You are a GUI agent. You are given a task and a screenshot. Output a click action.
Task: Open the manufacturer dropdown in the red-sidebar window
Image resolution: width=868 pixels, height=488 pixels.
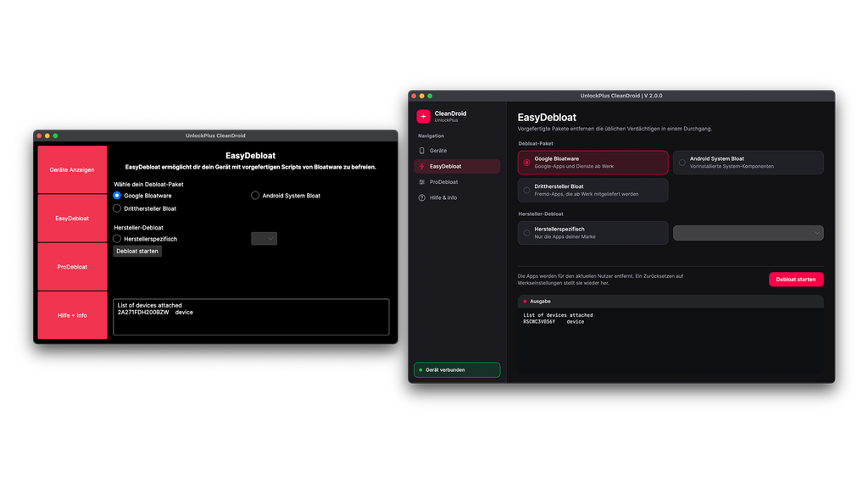(264, 238)
